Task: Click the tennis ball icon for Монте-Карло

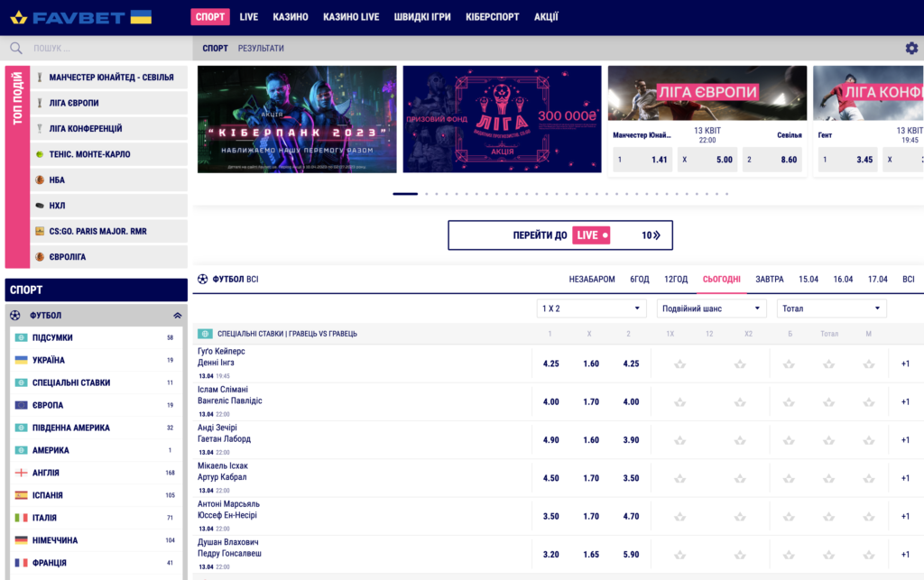Action: click(40, 154)
